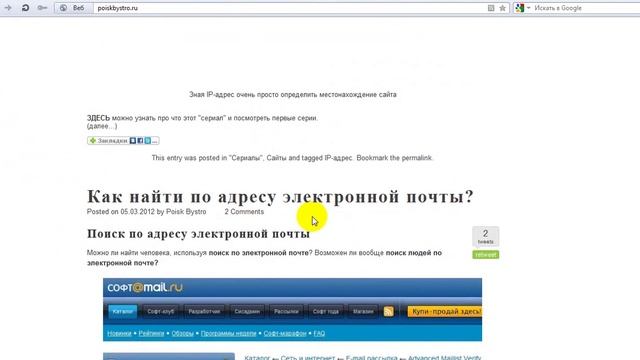
Task: Open the search engine dropdown arrow
Action: pos(529,8)
